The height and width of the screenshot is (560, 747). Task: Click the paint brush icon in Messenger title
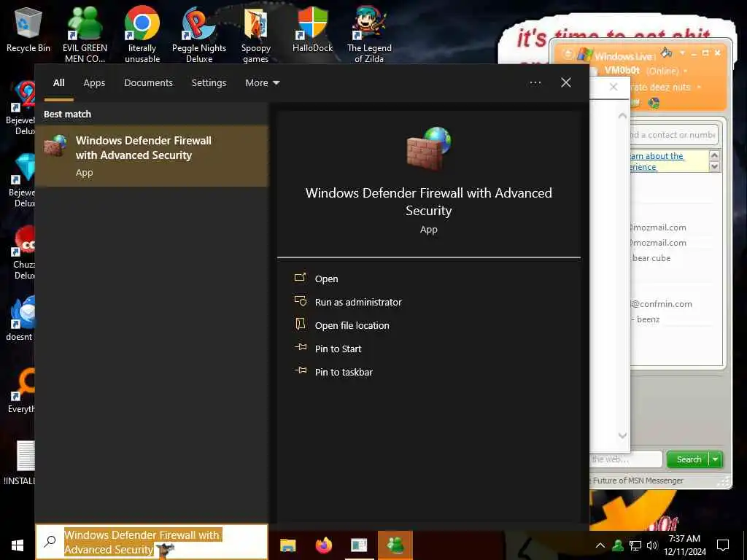pyautogui.click(x=667, y=52)
